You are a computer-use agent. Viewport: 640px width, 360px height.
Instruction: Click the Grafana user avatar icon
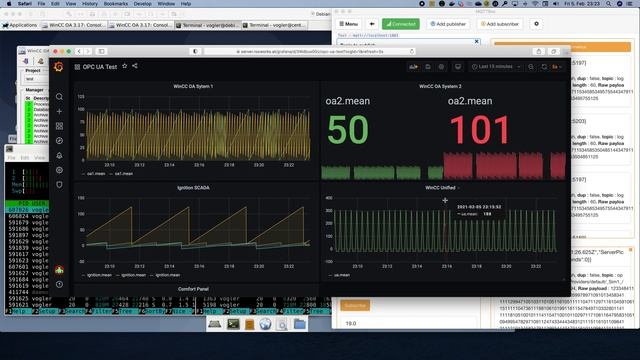(x=59, y=270)
